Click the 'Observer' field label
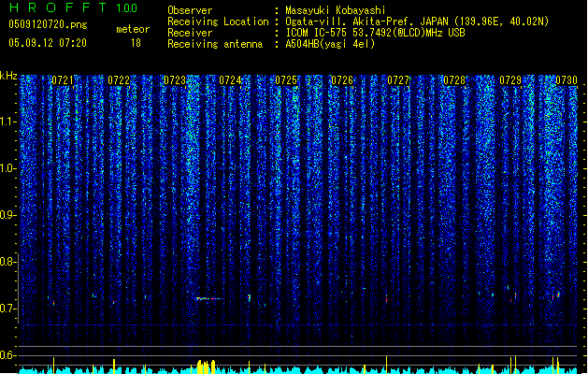The height and width of the screenshot is (374, 588). tap(190, 10)
